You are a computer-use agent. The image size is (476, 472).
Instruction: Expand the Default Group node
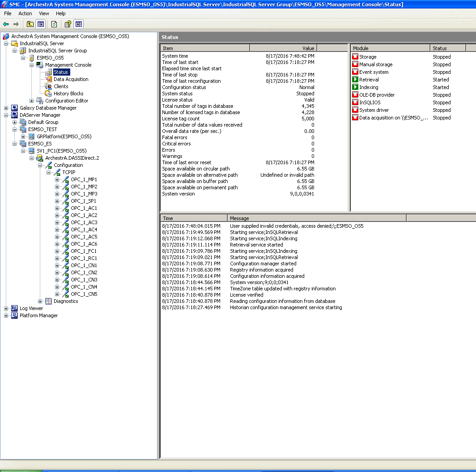[x=14, y=122]
